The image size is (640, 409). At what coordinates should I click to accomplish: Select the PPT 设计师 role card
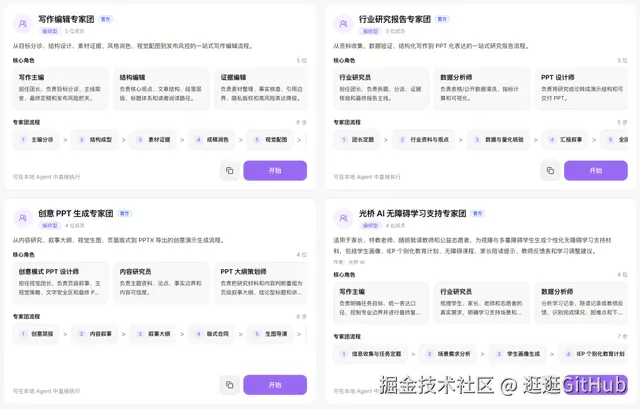(x=582, y=89)
